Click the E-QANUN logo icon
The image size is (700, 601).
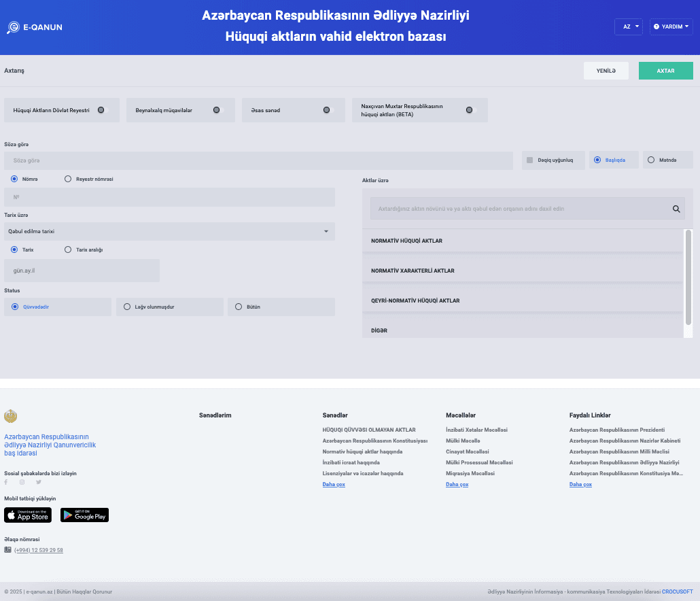point(13,28)
